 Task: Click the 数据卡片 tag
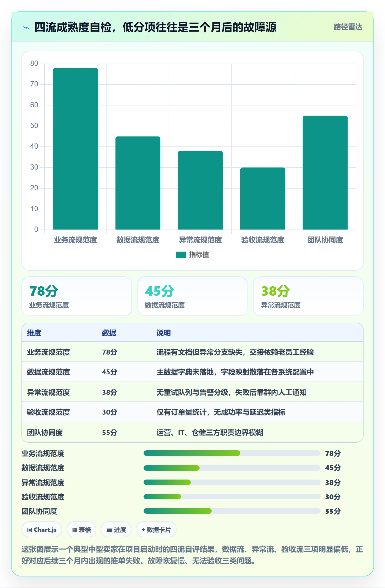156,529
